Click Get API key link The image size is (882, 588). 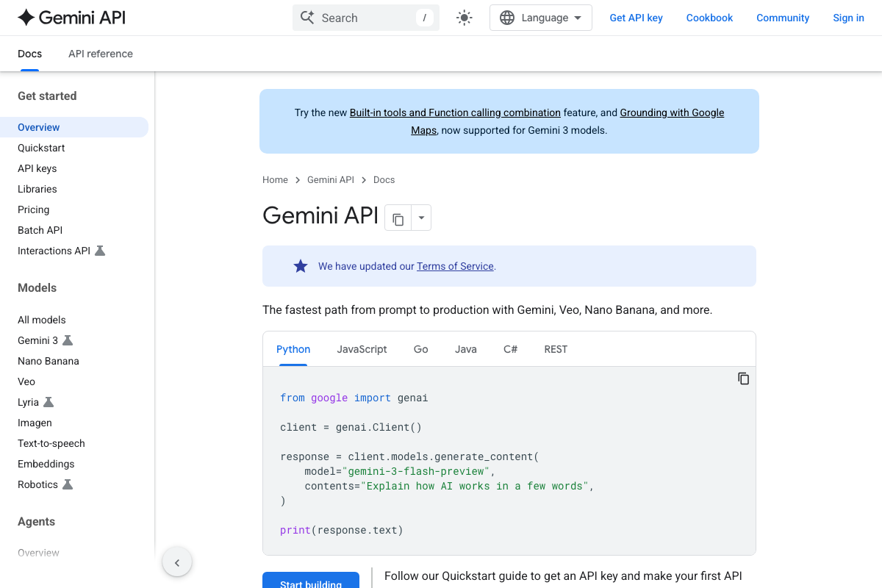pyautogui.click(x=636, y=18)
